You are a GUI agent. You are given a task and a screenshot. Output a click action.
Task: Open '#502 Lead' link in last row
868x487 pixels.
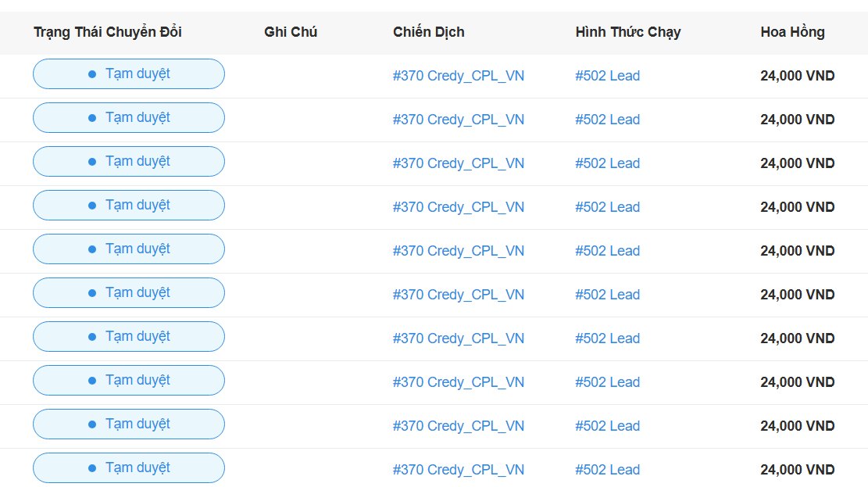pos(607,470)
